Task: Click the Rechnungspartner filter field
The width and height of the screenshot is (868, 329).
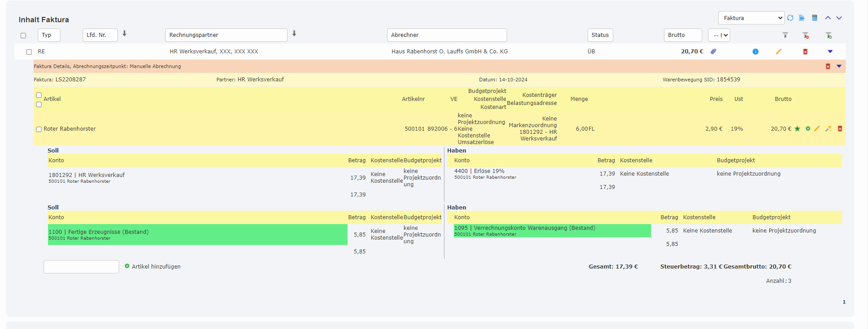Action: point(226,35)
